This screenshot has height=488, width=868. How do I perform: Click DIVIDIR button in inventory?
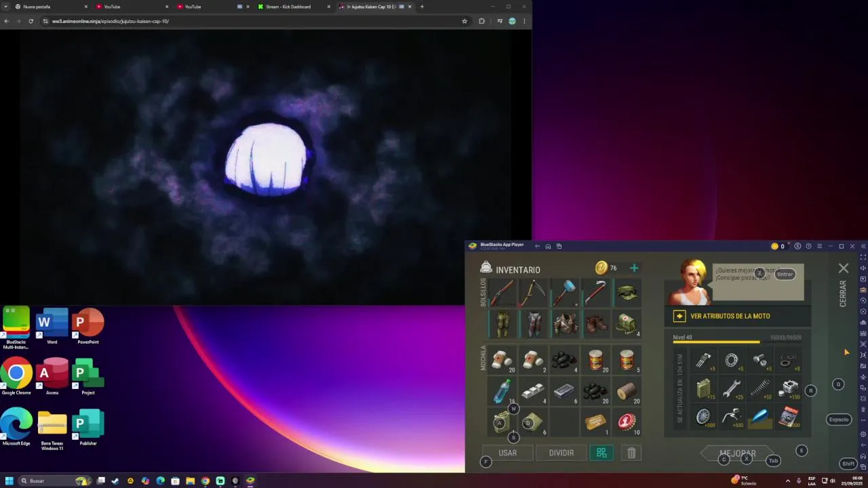(x=561, y=453)
